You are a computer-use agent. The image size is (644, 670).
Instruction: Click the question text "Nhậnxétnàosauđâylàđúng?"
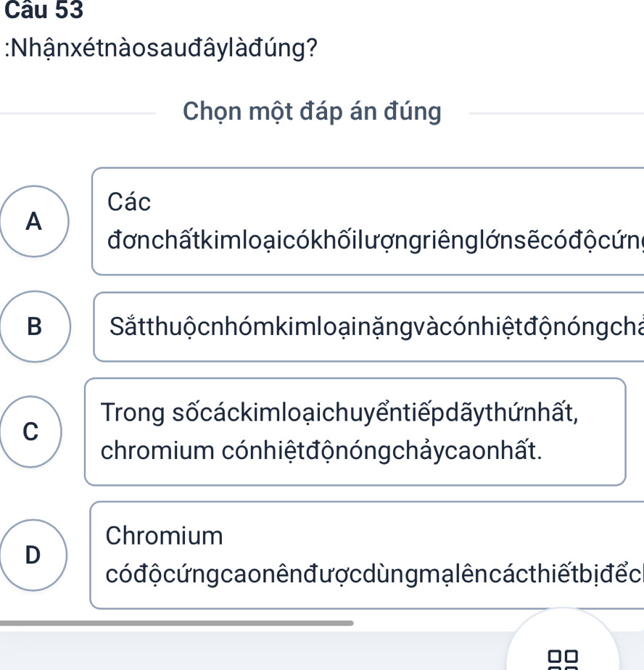click(x=163, y=48)
